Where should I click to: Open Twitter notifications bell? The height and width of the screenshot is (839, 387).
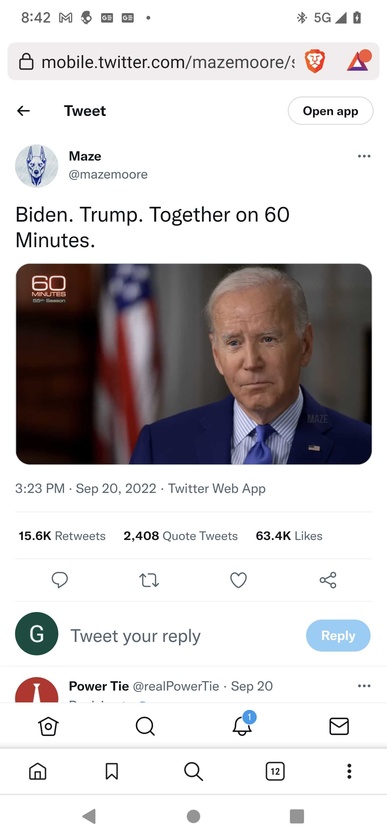click(x=242, y=725)
